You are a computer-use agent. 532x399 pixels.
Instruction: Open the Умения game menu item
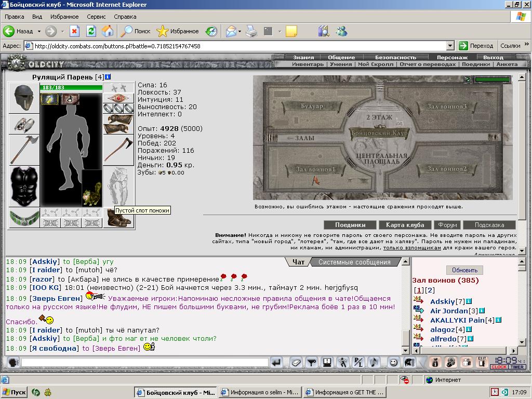point(341,64)
